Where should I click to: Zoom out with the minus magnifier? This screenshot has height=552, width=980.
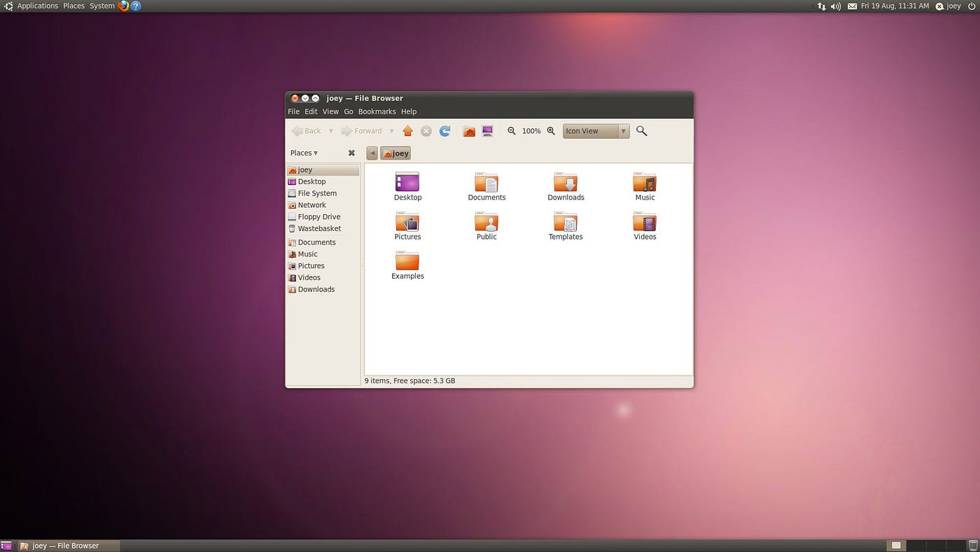512,131
